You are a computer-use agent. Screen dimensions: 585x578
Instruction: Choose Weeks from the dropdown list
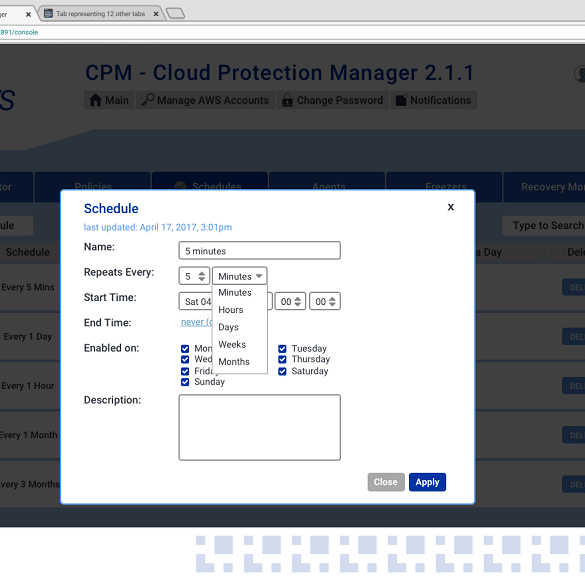(232, 344)
